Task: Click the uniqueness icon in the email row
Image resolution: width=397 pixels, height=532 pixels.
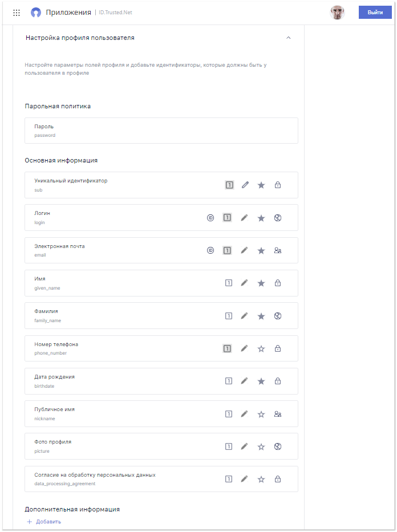Action: click(x=228, y=250)
